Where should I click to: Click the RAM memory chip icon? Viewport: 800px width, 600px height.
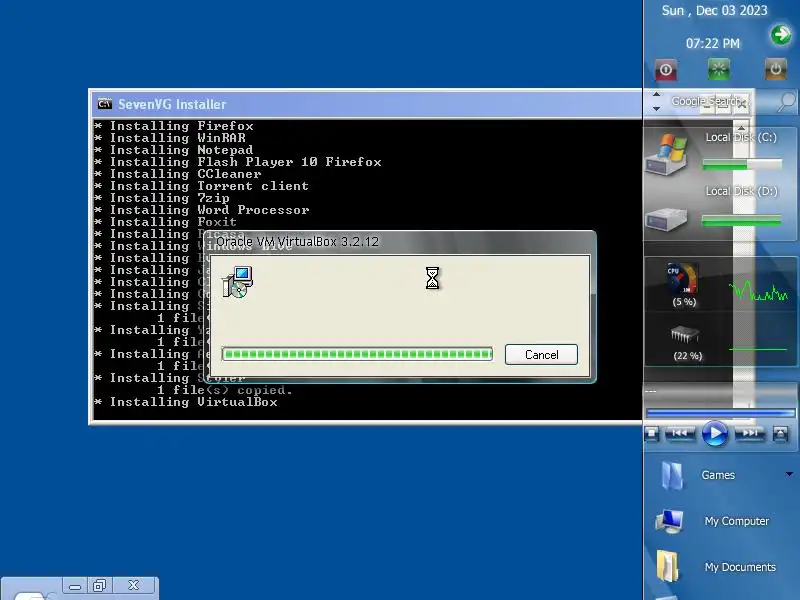[x=685, y=335]
